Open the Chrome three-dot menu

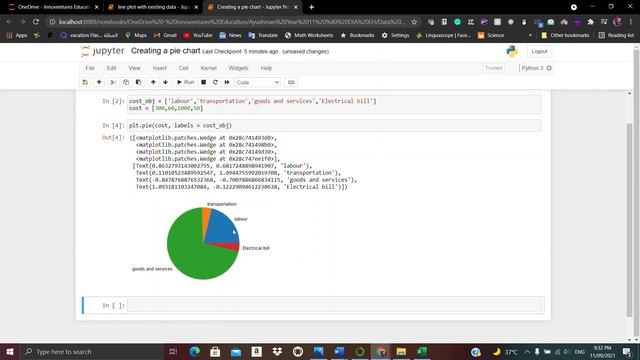631,22
